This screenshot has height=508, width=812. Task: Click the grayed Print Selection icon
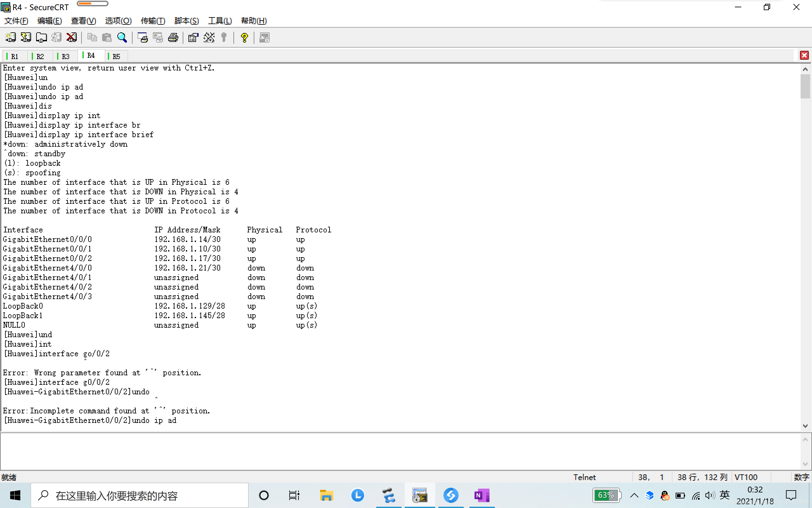coord(158,37)
